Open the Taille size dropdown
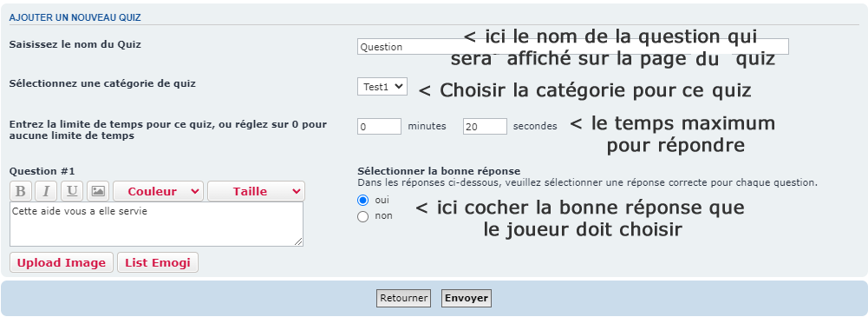Screen dimensions: 868x317 click(x=257, y=191)
